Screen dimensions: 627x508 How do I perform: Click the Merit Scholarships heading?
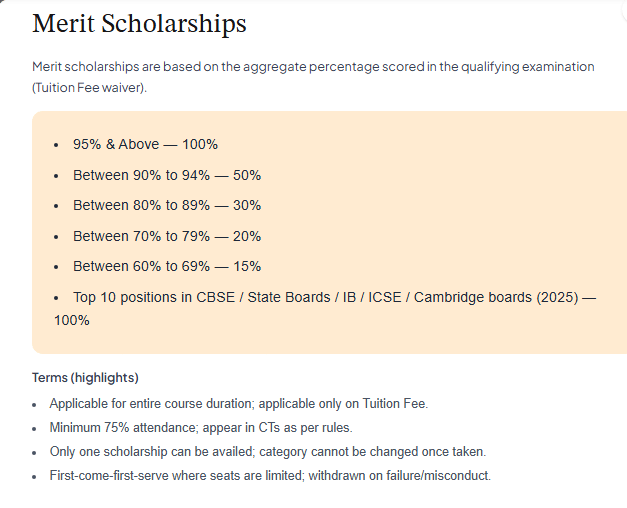point(139,24)
